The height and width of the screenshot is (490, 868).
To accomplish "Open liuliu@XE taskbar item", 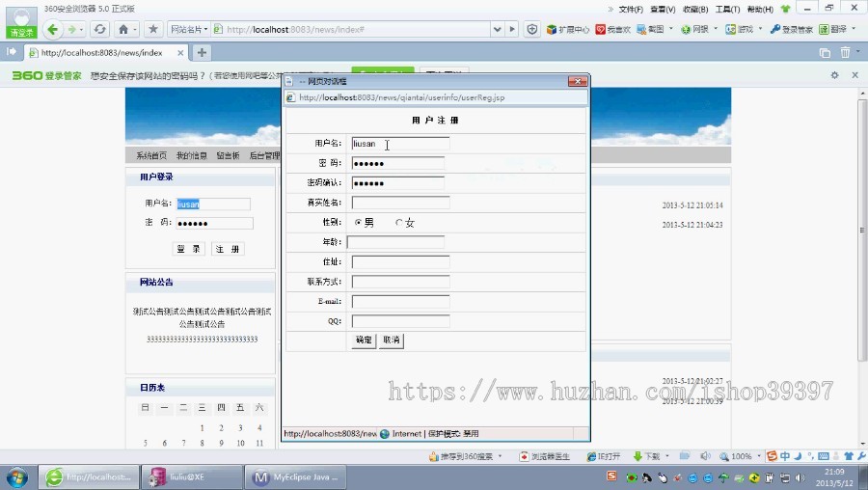I will [192, 476].
